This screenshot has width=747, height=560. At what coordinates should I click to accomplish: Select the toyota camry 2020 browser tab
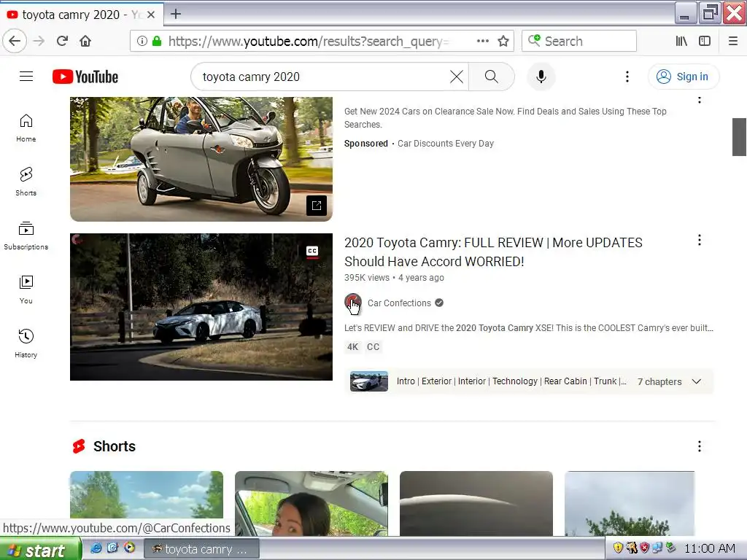82,15
